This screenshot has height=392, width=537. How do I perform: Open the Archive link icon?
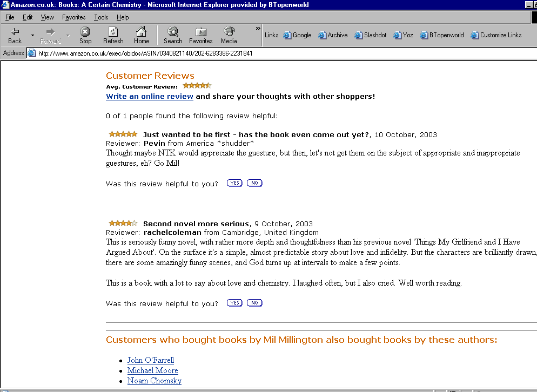(322, 35)
